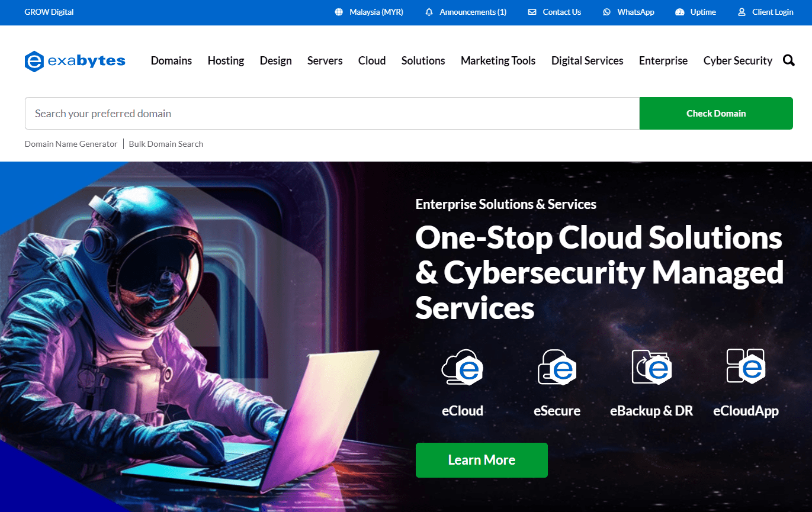Focus the preferred domain search field

pos(332,113)
